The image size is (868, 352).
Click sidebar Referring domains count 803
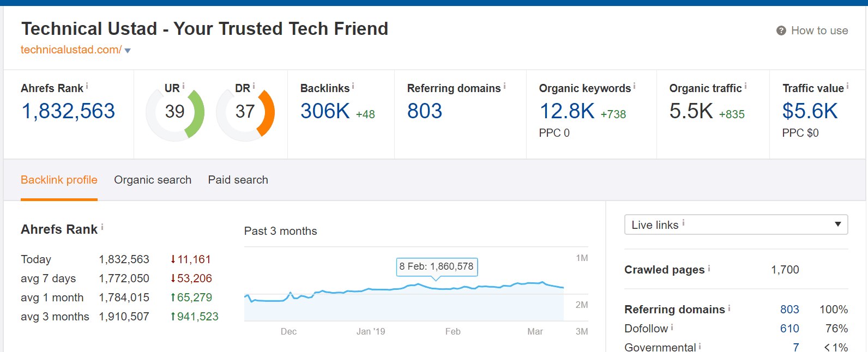pos(789,309)
